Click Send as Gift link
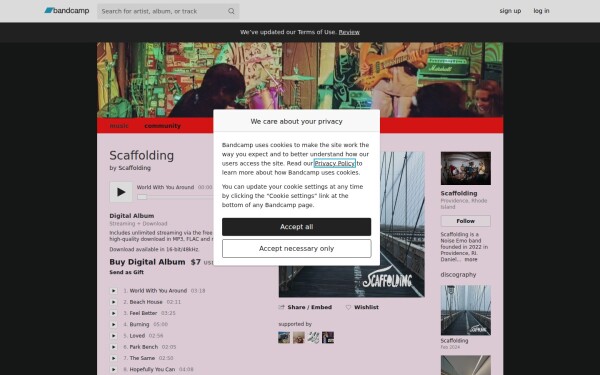600x375 pixels. 127,272
